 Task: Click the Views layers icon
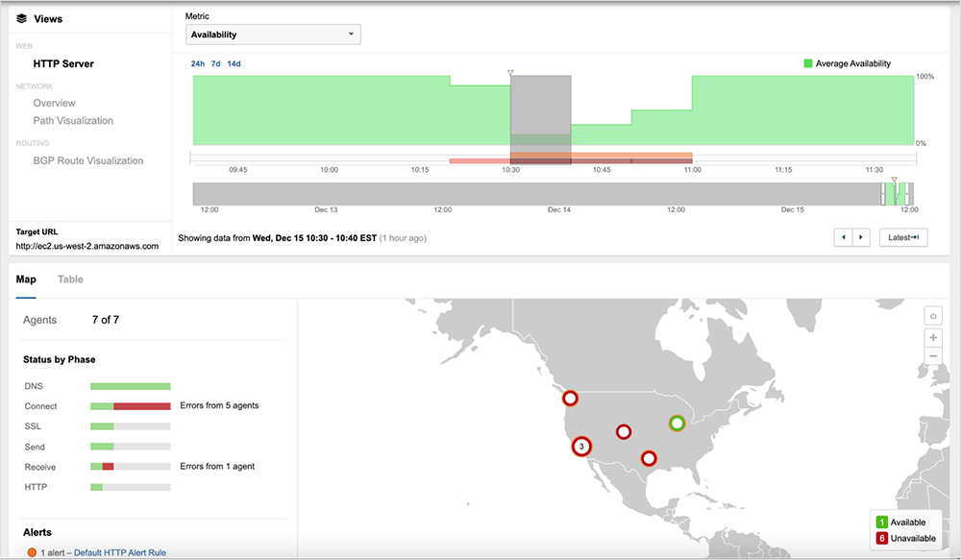pyautogui.click(x=21, y=18)
